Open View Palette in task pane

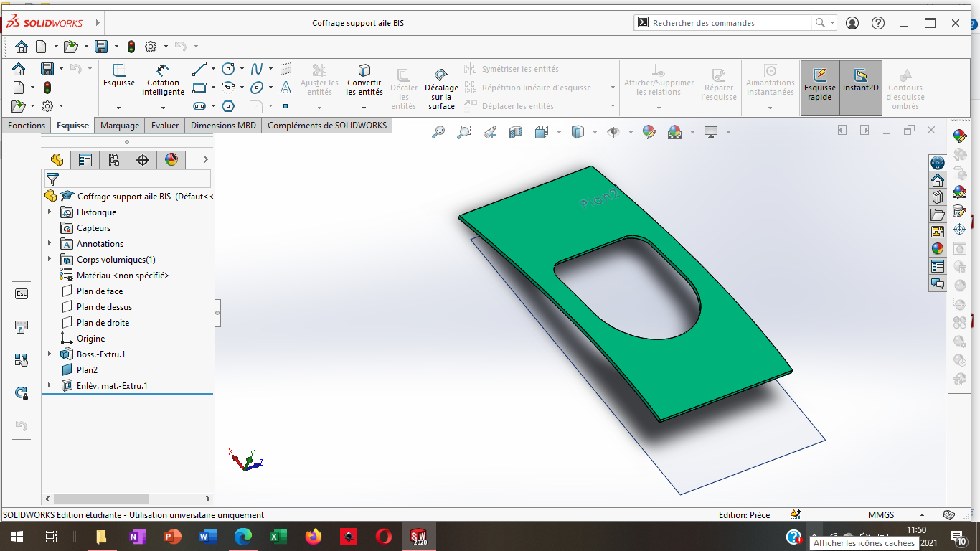(938, 232)
